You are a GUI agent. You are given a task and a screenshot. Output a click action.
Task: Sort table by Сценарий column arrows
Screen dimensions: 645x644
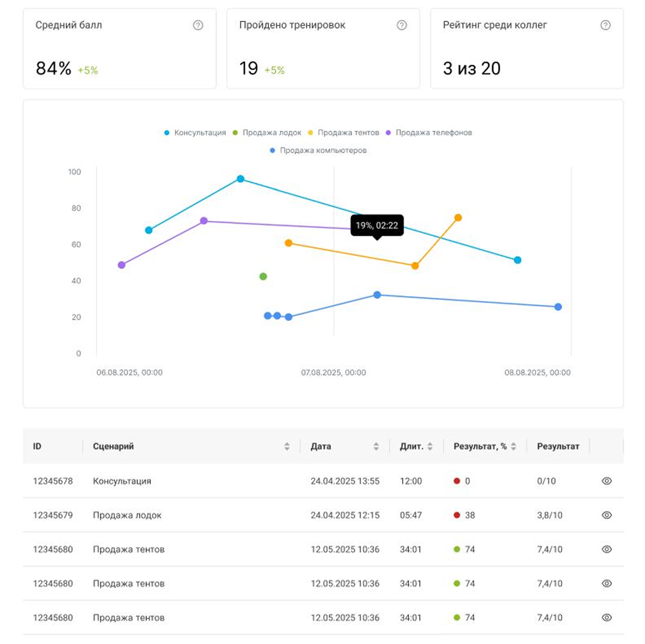point(287,446)
